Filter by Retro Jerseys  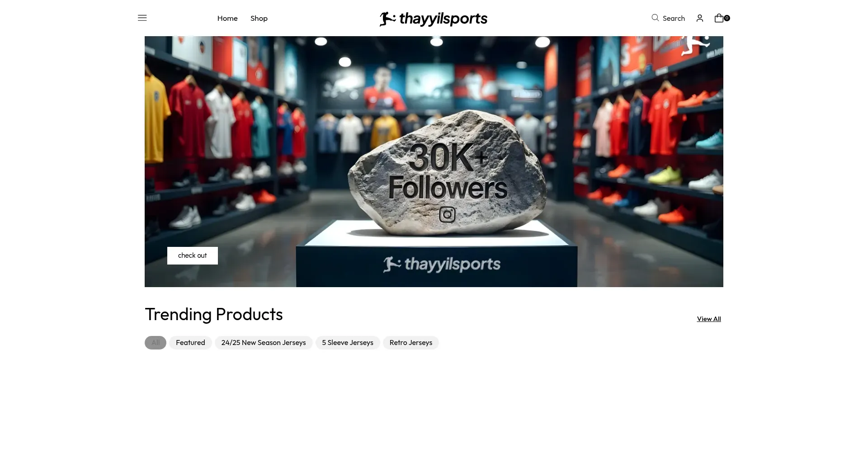[x=411, y=343]
